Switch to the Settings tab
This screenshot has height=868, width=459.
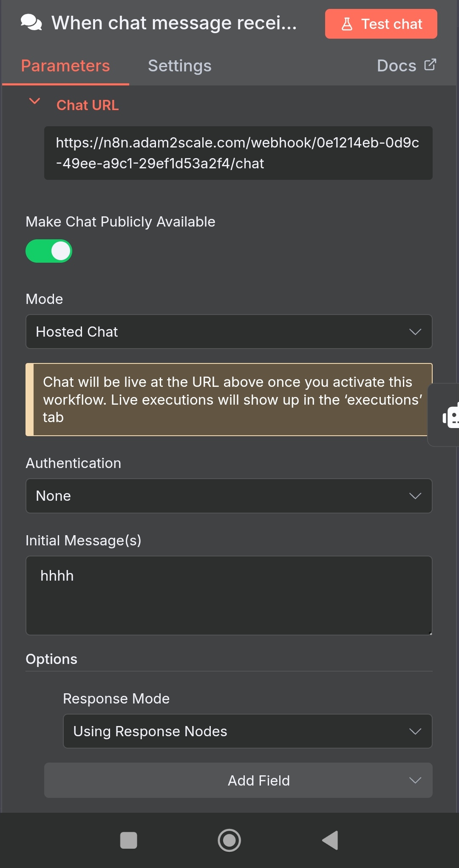tap(179, 66)
